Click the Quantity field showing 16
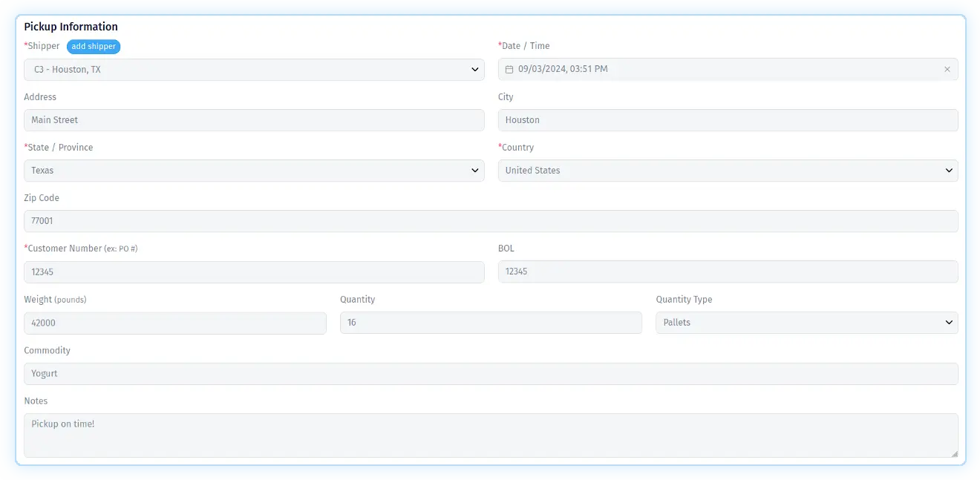Viewport: 980px width, 480px height. click(x=490, y=323)
